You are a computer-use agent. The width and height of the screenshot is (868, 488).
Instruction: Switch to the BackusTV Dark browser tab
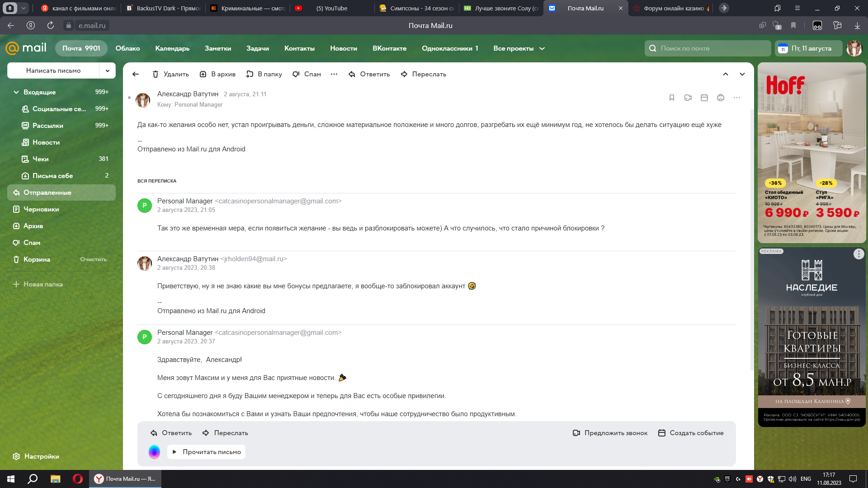[x=163, y=8]
